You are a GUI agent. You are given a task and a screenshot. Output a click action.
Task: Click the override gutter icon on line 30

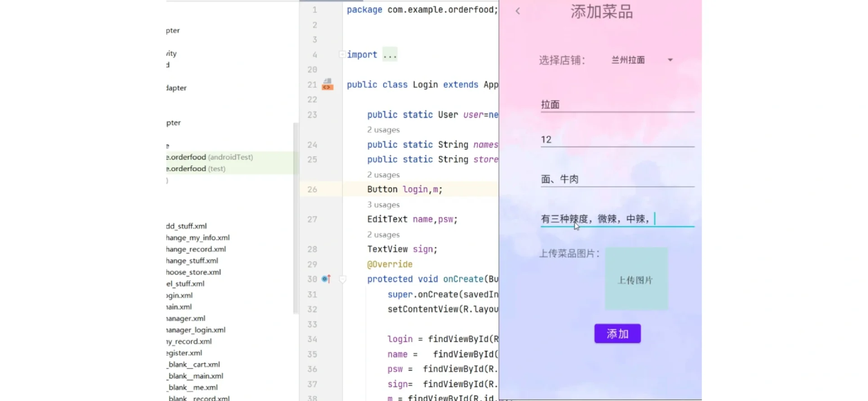(326, 279)
